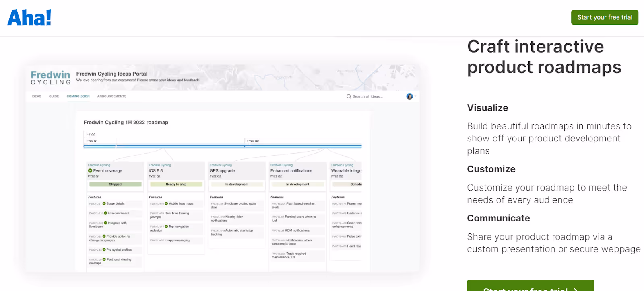The image size is (644, 291).
Task: Click 'Fredwin Cycling 1H 2022 roadmap' title
Action: tap(126, 123)
